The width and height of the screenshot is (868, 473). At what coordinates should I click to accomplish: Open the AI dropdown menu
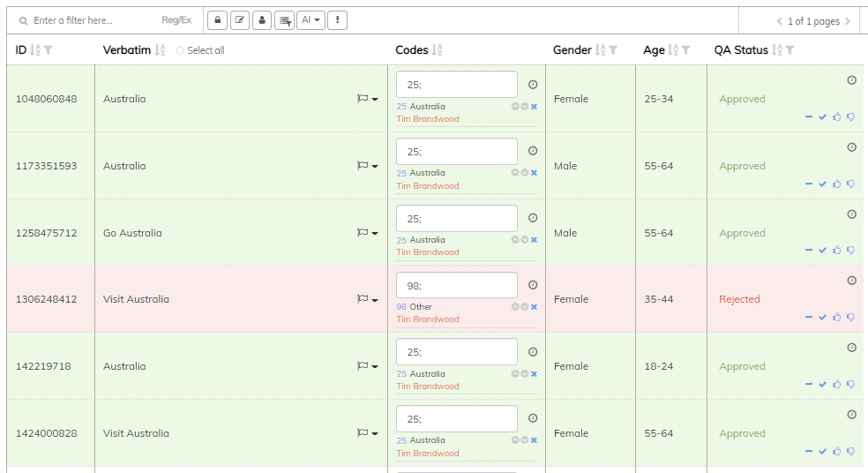[311, 20]
